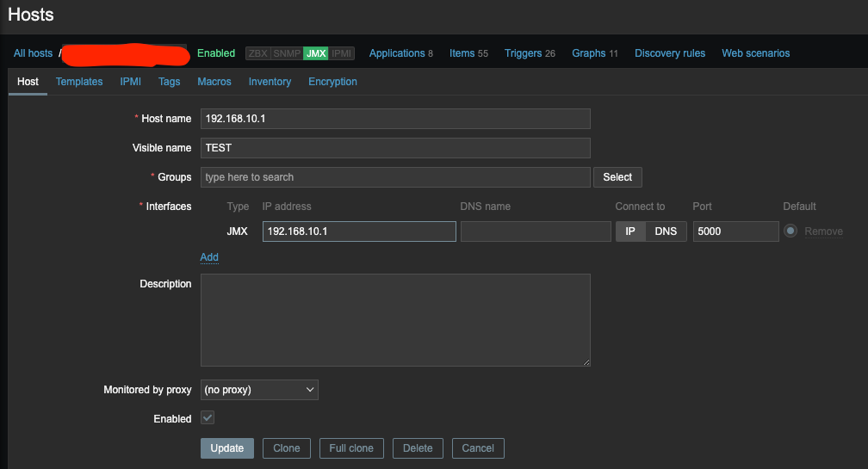Open Triggers 26 link
Viewport: 868px width, 469px height.
tap(530, 53)
